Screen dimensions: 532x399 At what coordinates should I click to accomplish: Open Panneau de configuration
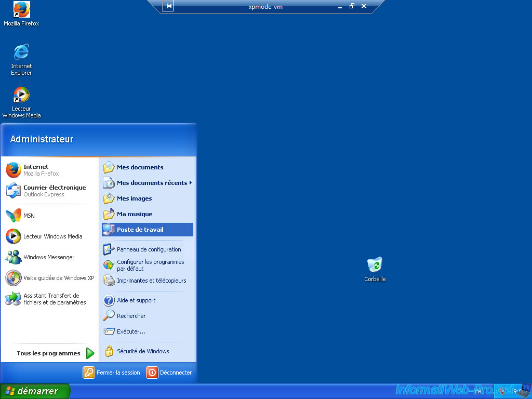148,249
